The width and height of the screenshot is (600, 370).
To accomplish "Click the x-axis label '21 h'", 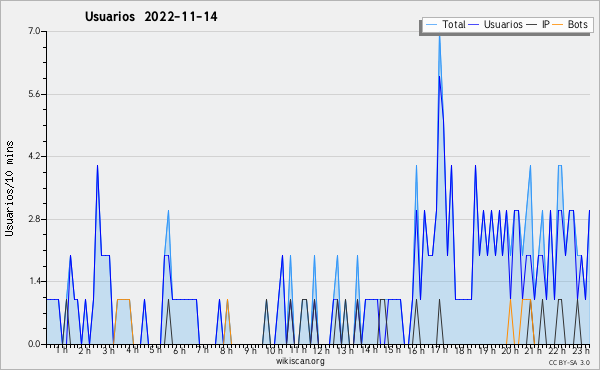I will 533,350.
